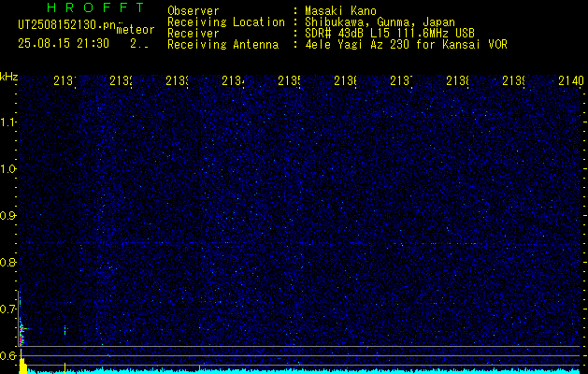588x374 pixels.
Task: Click the 1.1 kHz axis label
Action: 7,122
